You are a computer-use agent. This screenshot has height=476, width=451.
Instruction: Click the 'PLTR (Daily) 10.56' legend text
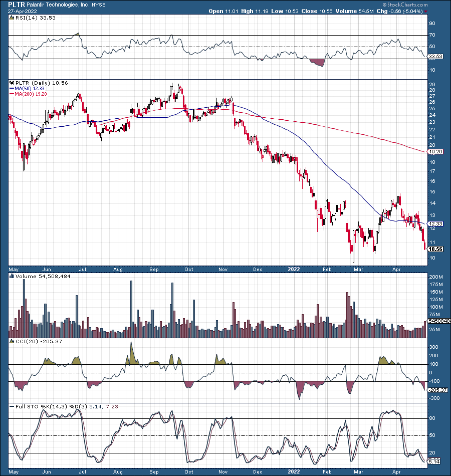[x=42, y=83]
